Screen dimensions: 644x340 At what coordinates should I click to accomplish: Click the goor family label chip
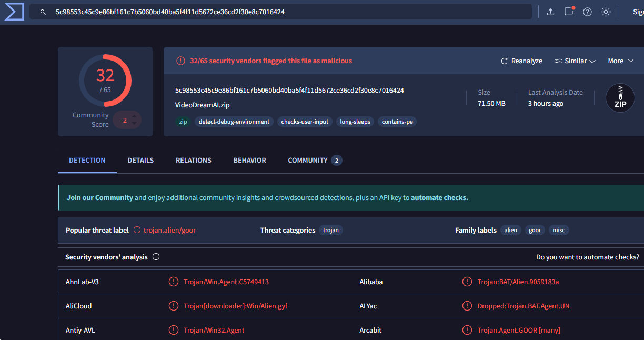point(535,230)
